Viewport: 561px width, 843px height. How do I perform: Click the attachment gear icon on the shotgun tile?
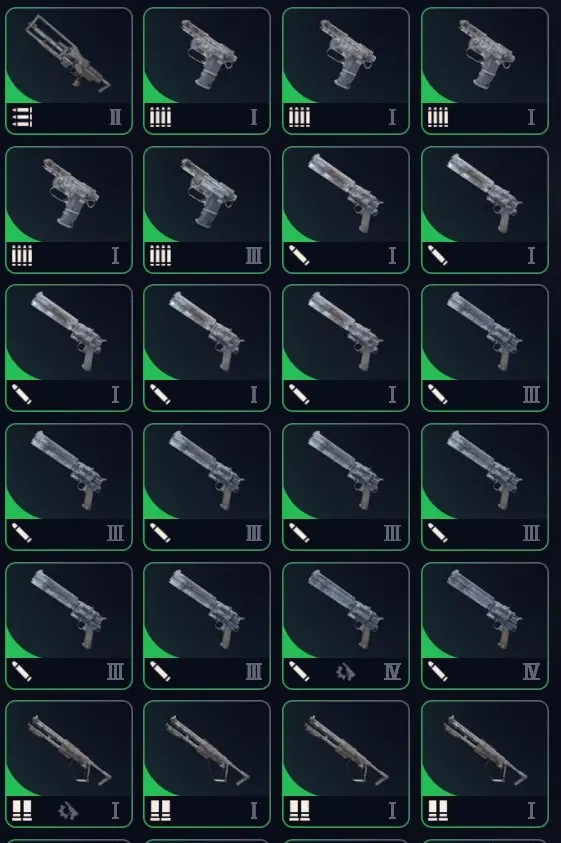68,810
